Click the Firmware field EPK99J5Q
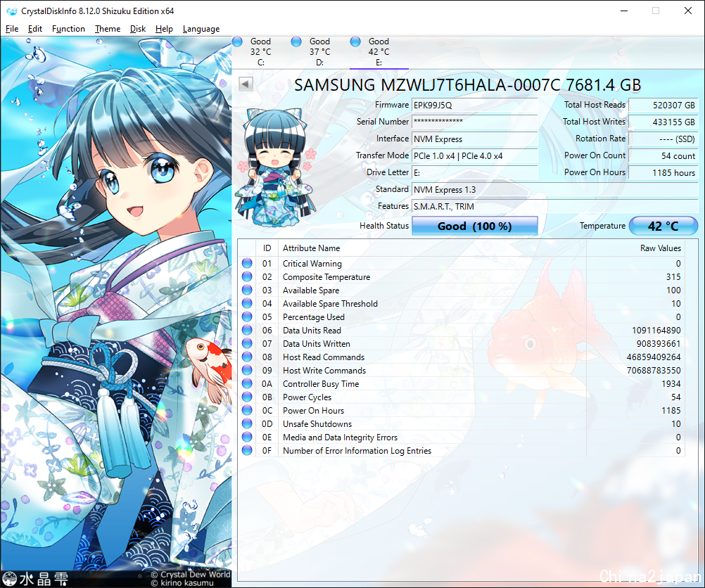The image size is (705, 588). 475,106
